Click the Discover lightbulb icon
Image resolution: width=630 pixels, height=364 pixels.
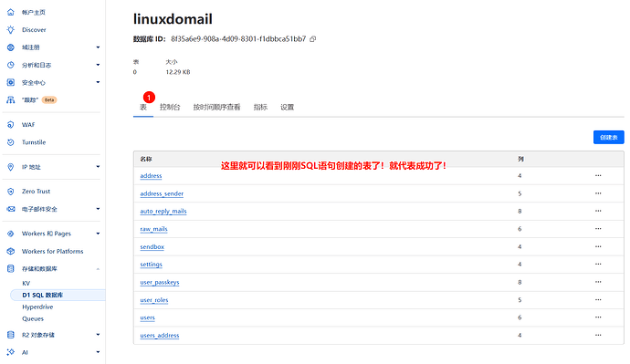(x=11, y=30)
